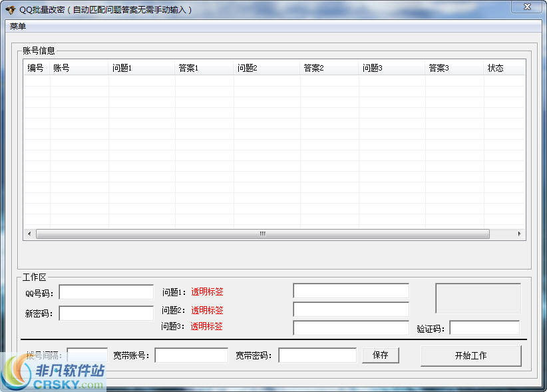Screen dimensions: 547x392
Task: Click the red 透明标签 beside 问题3
Action: [206, 326]
